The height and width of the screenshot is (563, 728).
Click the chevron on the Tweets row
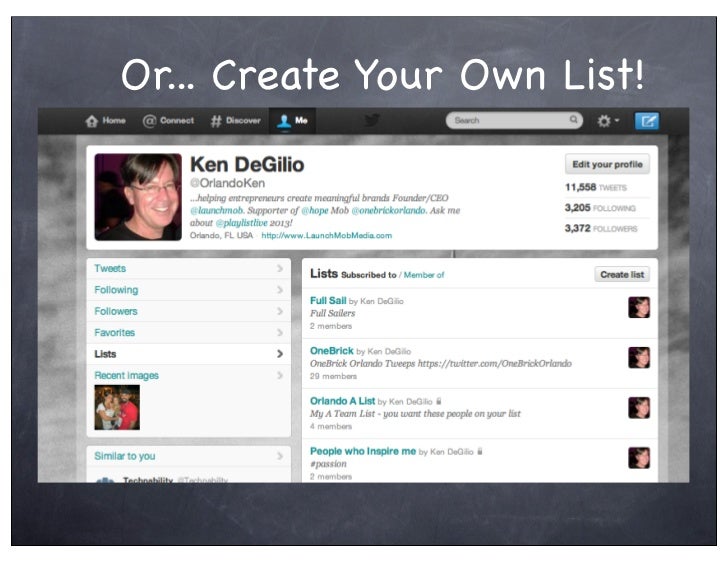[x=280, y=269]
